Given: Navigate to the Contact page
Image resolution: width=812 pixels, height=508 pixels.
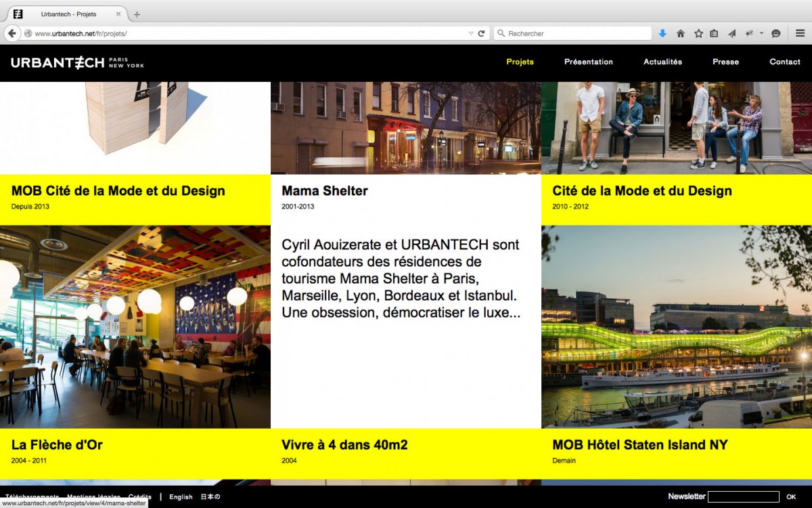Looking at the screenshot, I should [785, 62].
